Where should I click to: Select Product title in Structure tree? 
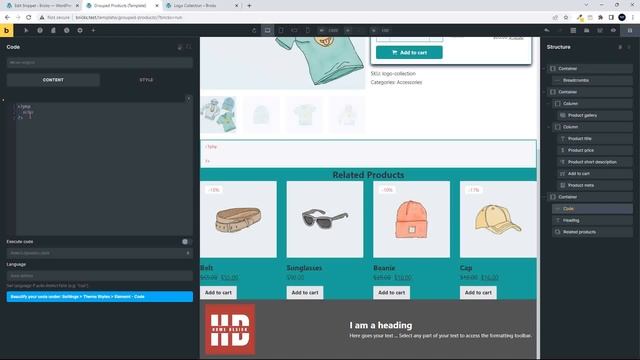[x=594, y=139]
